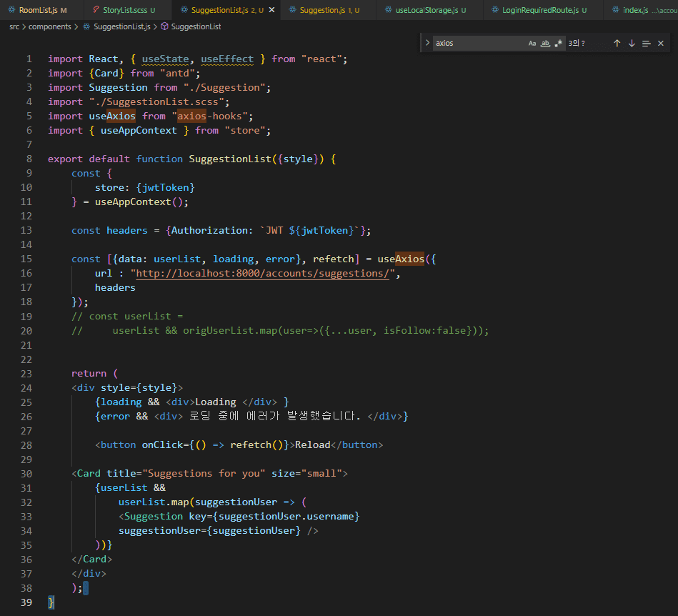
Task: Click 'return (' on line 23
Action: tap(94, 373)
